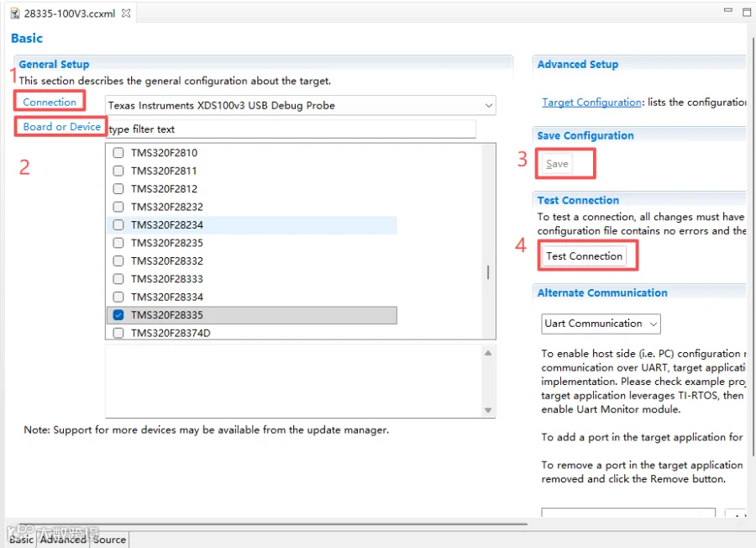Screen dimensions: 756x548
Task: Minimize the editor panel view
Action: coord(728,11)
